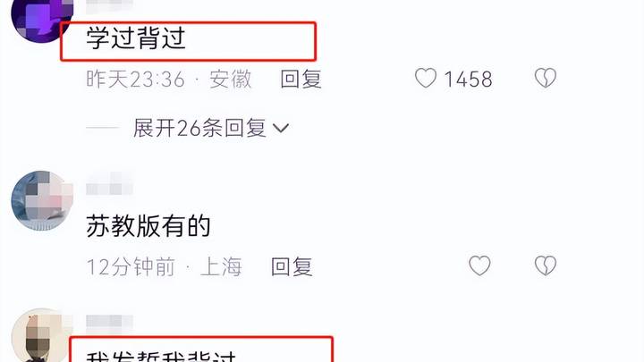Reply to the 苏教版有的 comment
Image resolution: width=644 pixels, height=362 pixels.
pos(292,266)
